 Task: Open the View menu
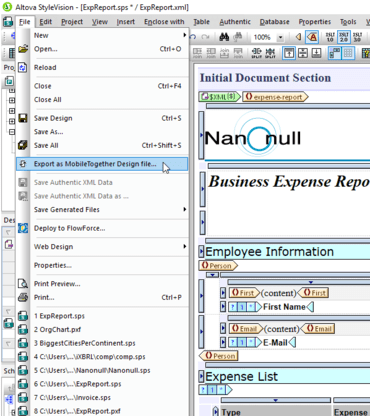click(x=100, y=22)
